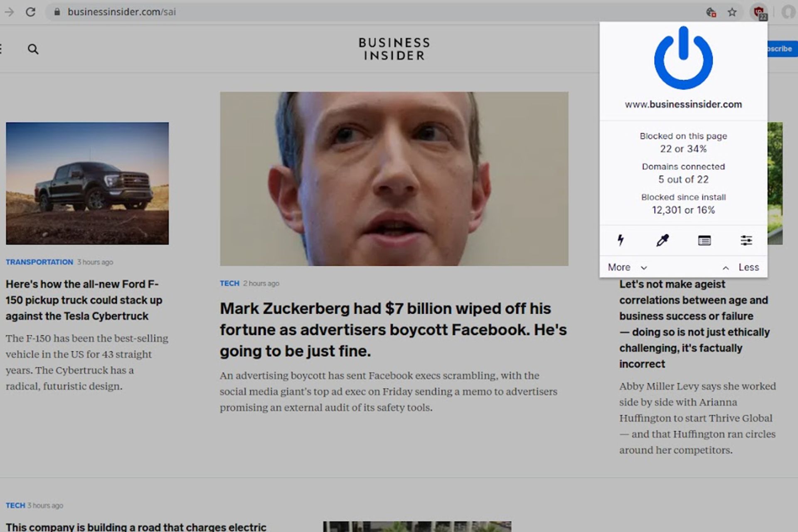Screen dimensions: 798x532
Task: Open road that charges electric headline
Action: coord(136,527)
